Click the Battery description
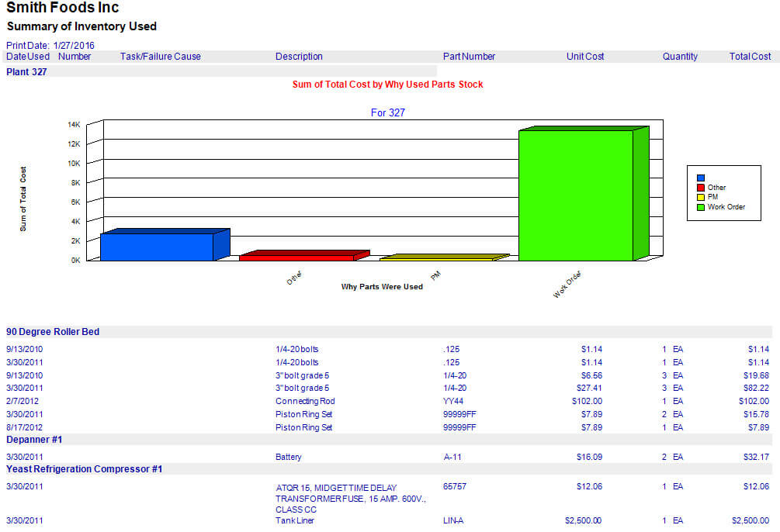The image size is (780, 532). (x=289, y=457)
